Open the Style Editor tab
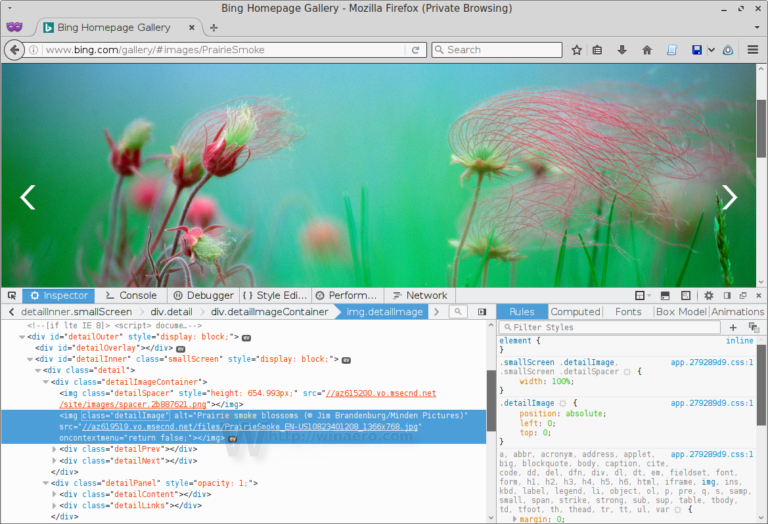This screenshot has height=524, width=768. coord(275,295)
